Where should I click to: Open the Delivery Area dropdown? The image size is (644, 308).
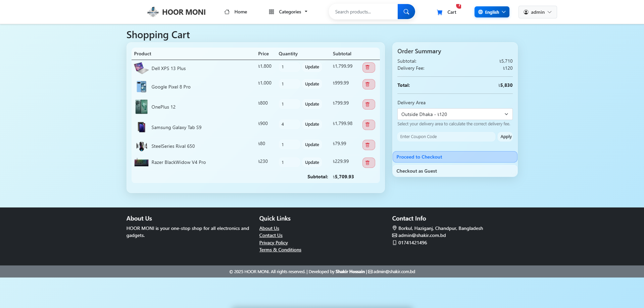(455, 114)
